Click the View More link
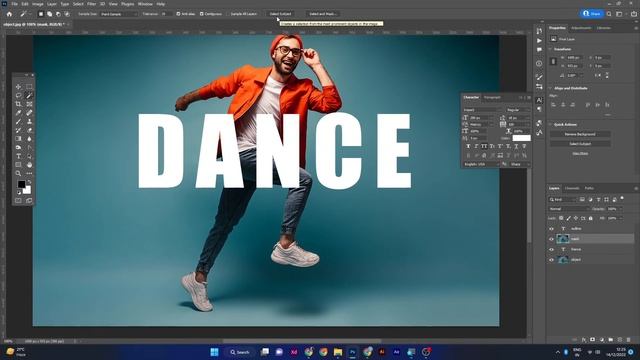Viewport: 640px width, 360px height. tap(580, 153)
